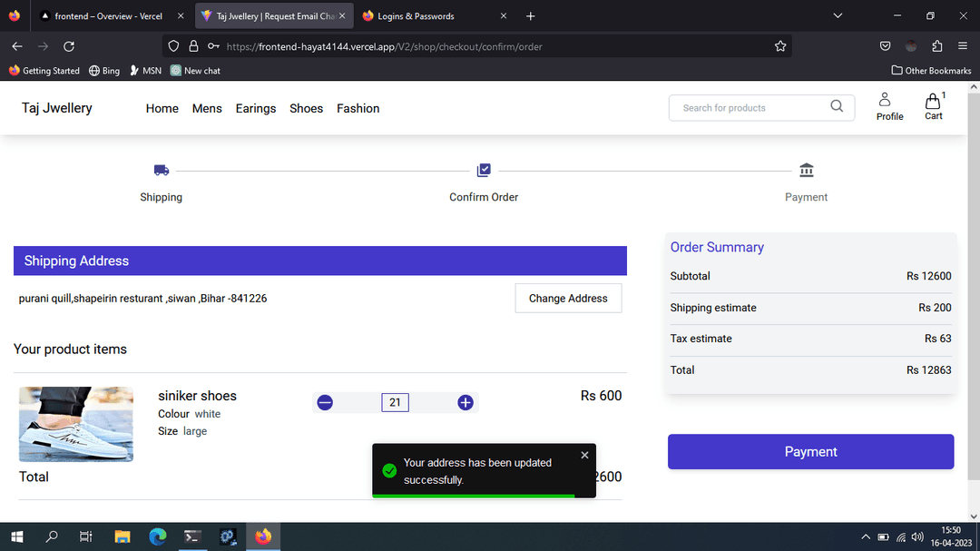The width and height of the screenshot is (980, 551).
Task: Open a new browser tab
Action: pos(531,16)
